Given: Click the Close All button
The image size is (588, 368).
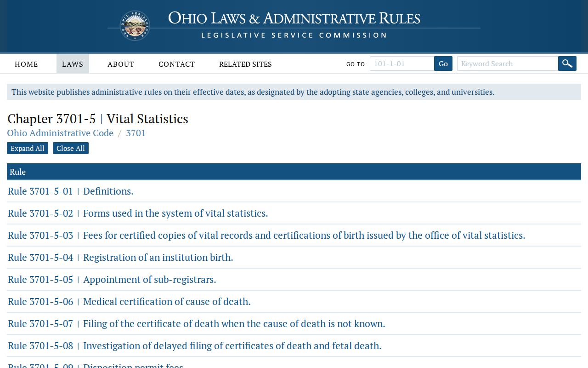Looking at the screenshot, I should (x=71, y=148).
